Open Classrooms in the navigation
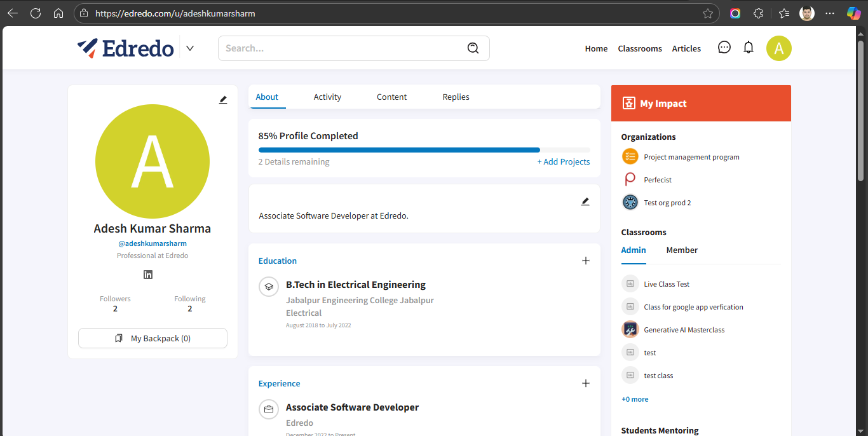Image resolution: width=868 pixels, height=436 pixels. 640,48
